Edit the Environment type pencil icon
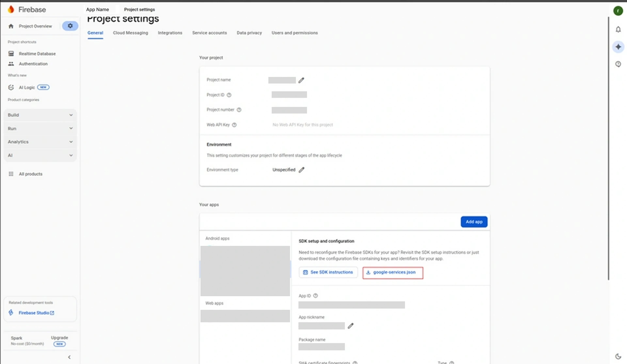This screenshot has height=364, width=627. (x=302, y=170)
